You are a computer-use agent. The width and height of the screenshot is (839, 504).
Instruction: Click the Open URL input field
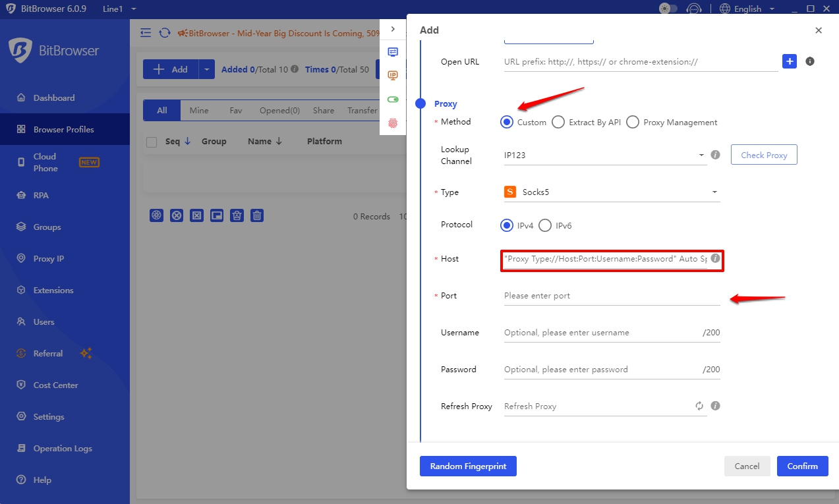[x=641, y=62]
